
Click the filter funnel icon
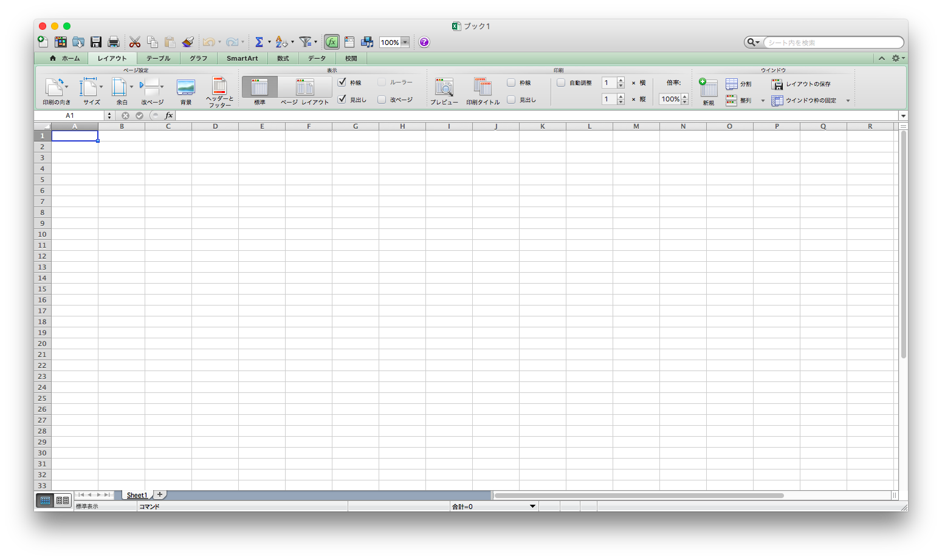pos(305,42)
